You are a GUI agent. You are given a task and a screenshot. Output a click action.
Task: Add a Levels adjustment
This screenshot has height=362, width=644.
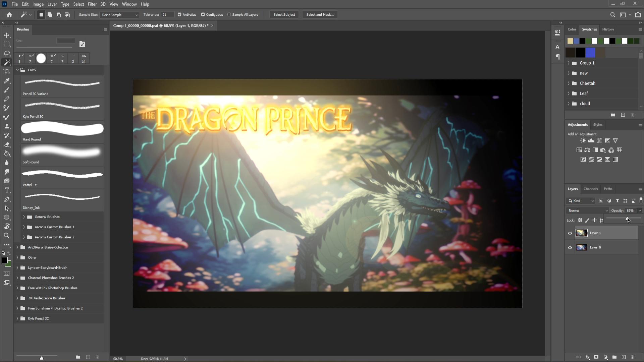click(591, 141)
